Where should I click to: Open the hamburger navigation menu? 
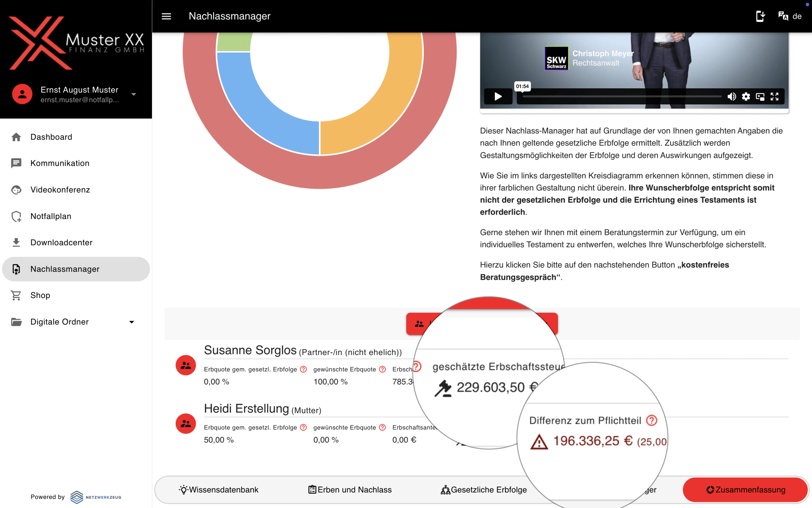167,16
